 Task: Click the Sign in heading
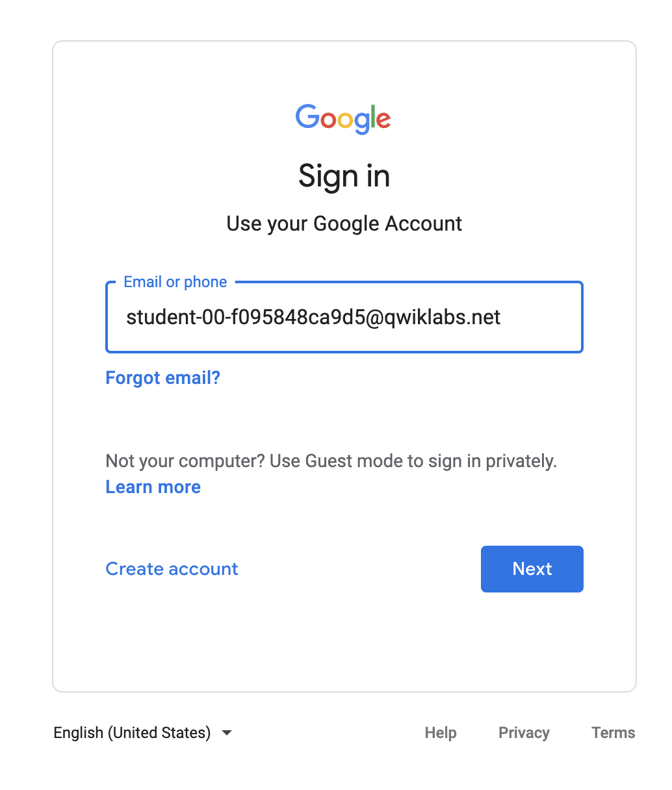tap(344, 176)
